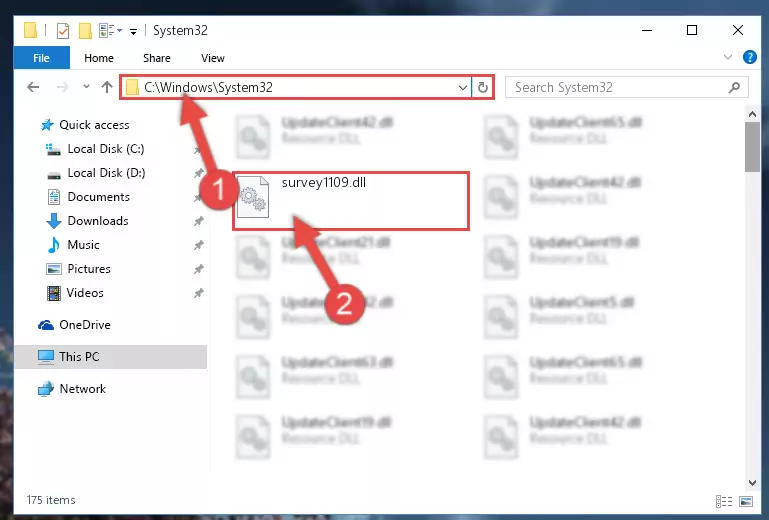Image resolution: width=769 pixels, height=520 pixels.
Task: Select Network in navigation pane
Action: [82, 389]
